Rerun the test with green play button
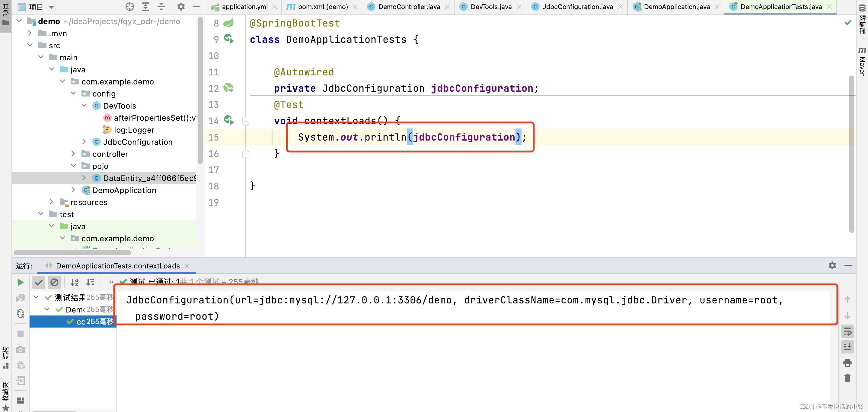This screenshot has width=868, height=412. [21, 282]
